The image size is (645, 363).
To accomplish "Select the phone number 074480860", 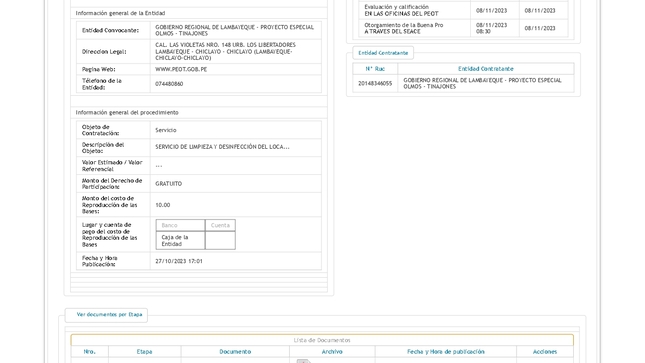I will pyautogui.click(x=169, y=84).
